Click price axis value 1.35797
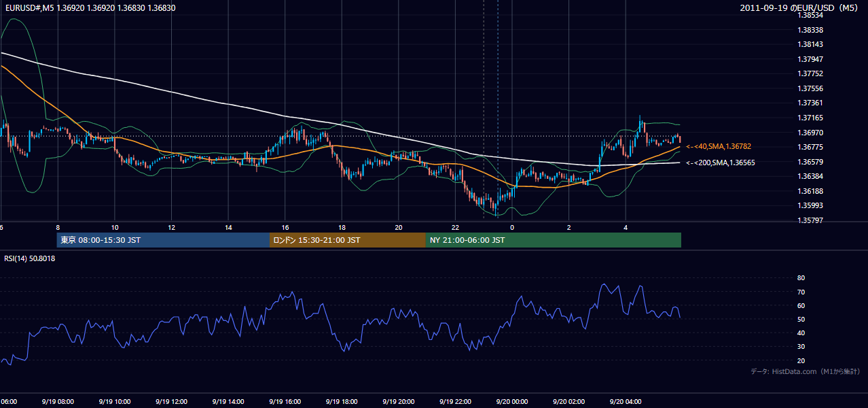This screenshot has height=408, width=868. coord(810,220)
